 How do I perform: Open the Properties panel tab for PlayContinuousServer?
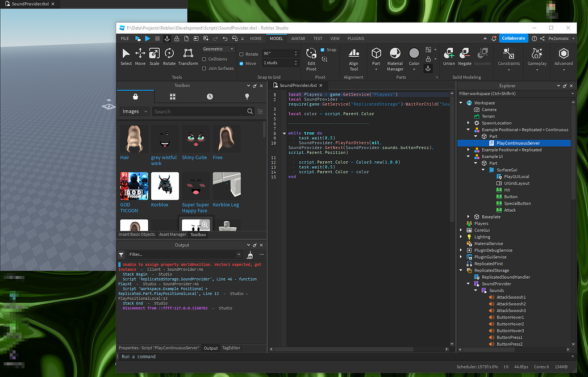pyautogui.click(x=159, y=348)
